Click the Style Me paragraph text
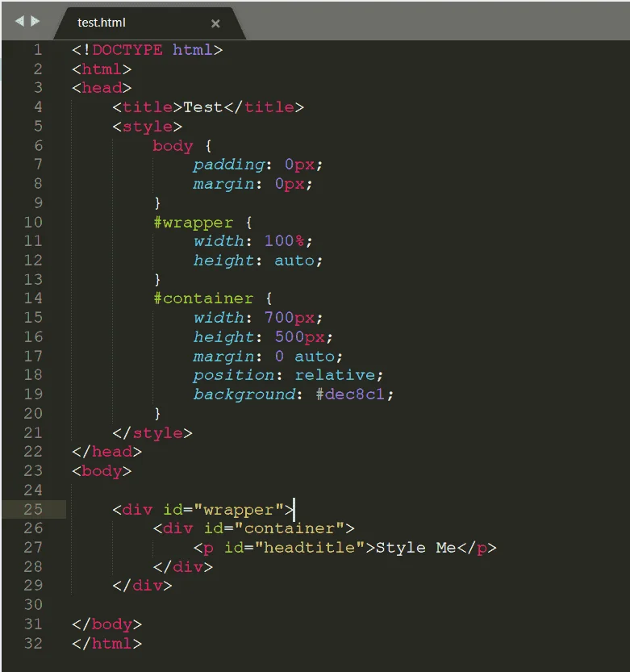 pos(415,548)
